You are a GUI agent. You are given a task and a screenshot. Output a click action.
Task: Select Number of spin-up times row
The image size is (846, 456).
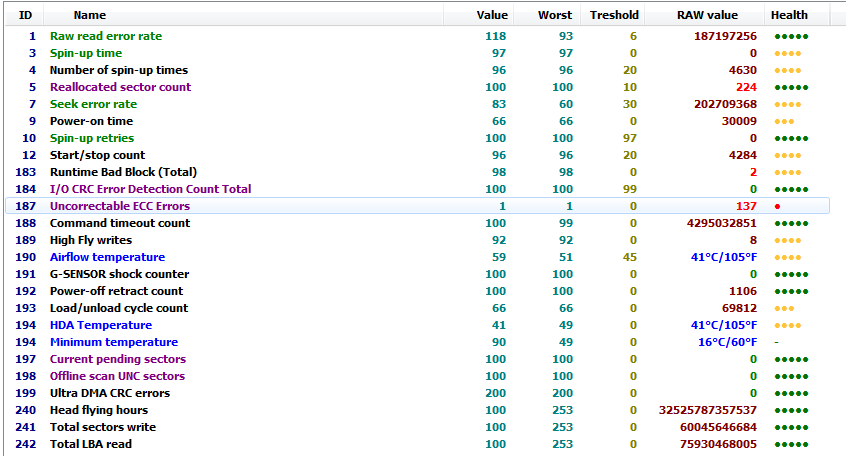click(417, 70)
